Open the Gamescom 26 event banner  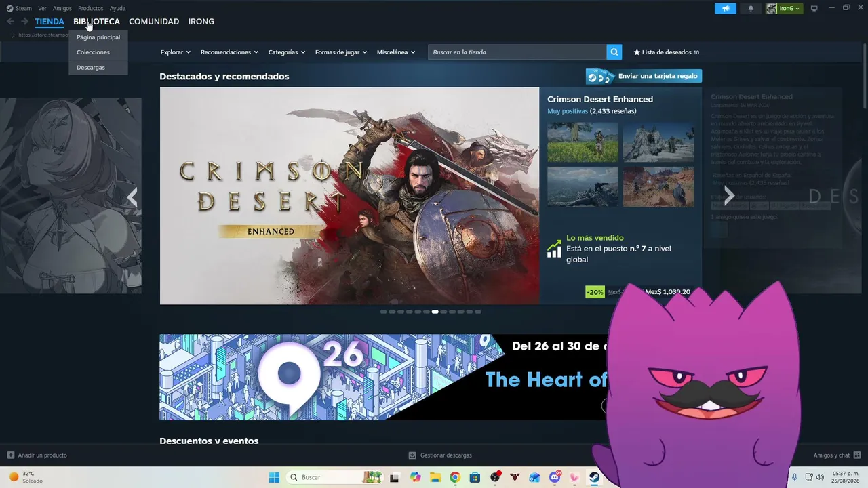pyautogui.click(x=383, y=377)
